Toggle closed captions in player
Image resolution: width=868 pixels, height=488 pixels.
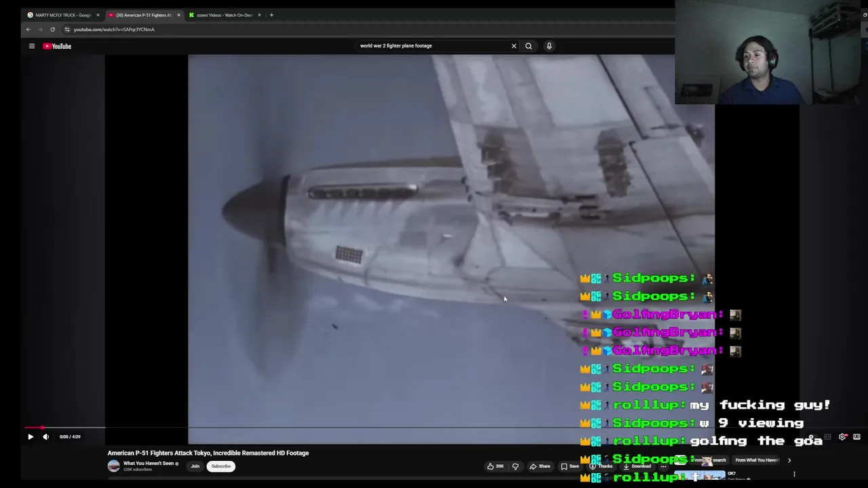(827, 437)
